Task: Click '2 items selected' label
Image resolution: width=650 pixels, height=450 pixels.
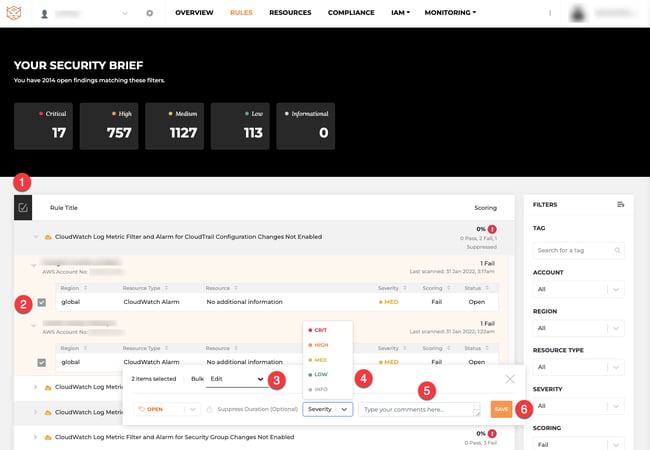Action: click(154, 379)
